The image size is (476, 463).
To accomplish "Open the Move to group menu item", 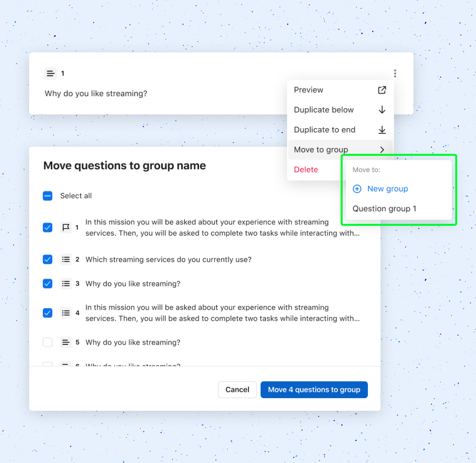I will pos(340,150).
